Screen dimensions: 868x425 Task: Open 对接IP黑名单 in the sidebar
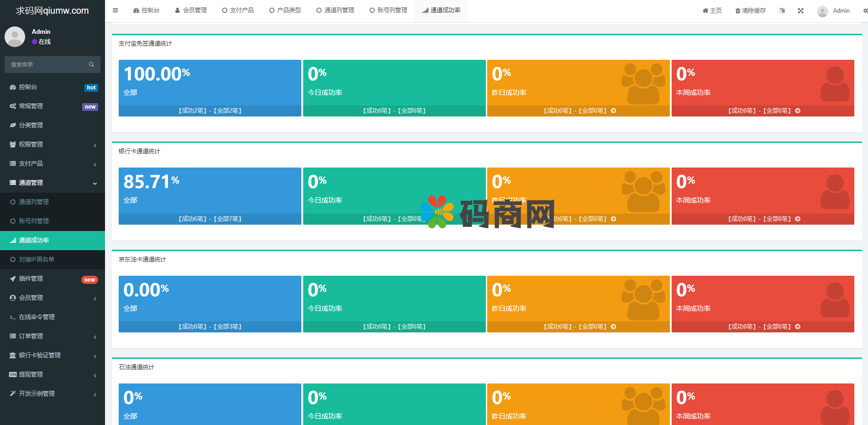(x=37, y=259)
